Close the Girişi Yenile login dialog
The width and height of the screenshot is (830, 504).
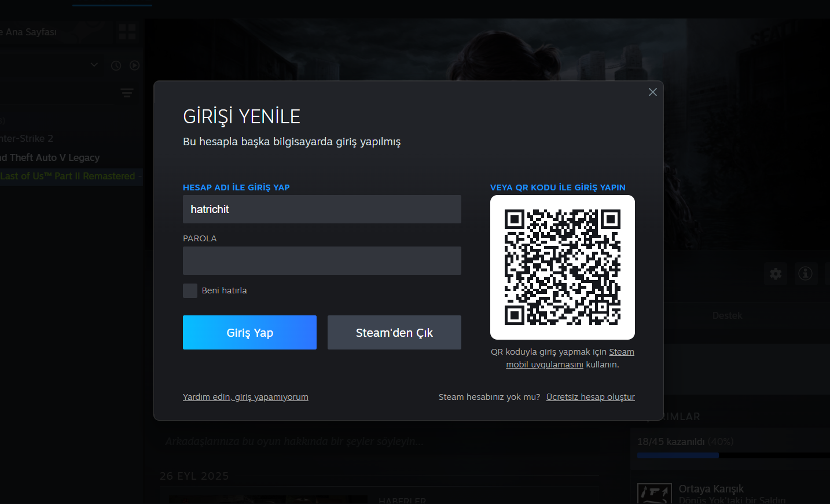(x=652, y=92)
